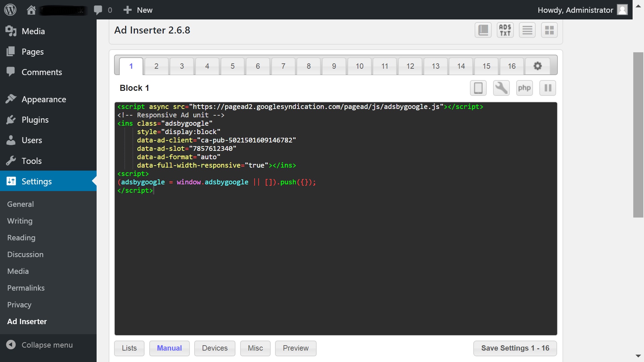Screen dimensions: 644x362
Task: Go to Writing settings
Action: click(x=20, y=221)
